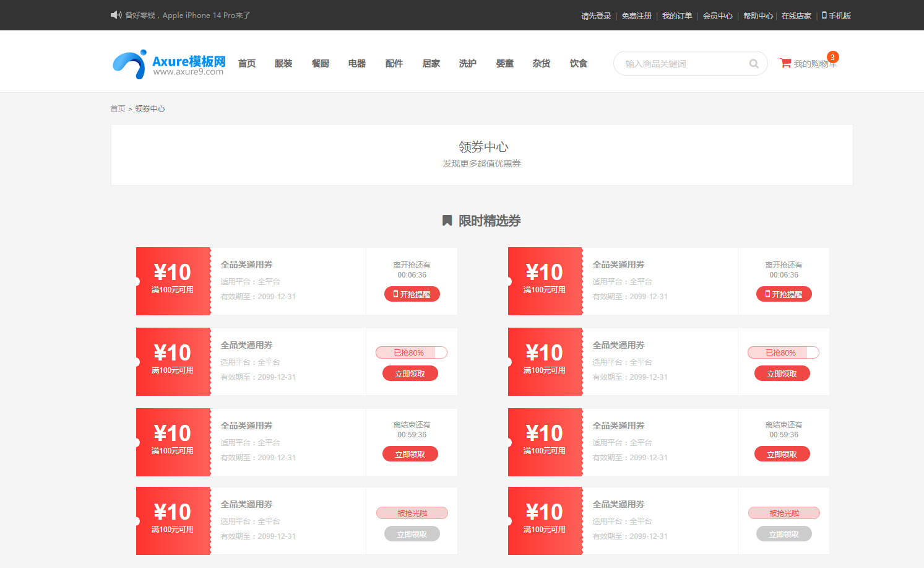Click 首页 in the breadcrumb
The image size is (924, 568).
click(x=118, y=109)
